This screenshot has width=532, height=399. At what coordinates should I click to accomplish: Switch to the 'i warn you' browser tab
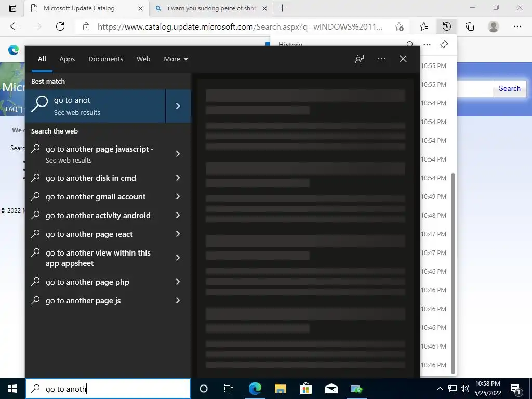point(211,8)
